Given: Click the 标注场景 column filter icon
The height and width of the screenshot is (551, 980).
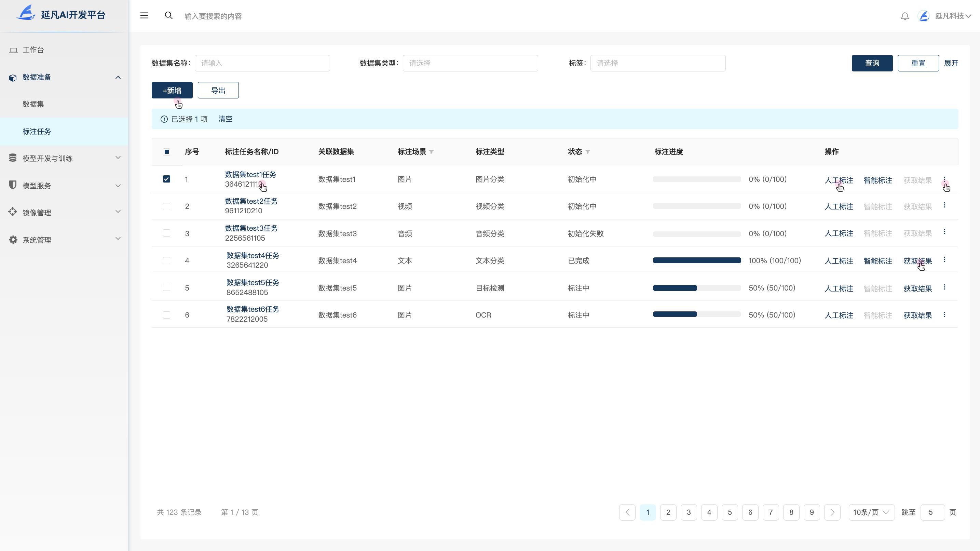Looking at the screenshot, I should click(432, 152).
